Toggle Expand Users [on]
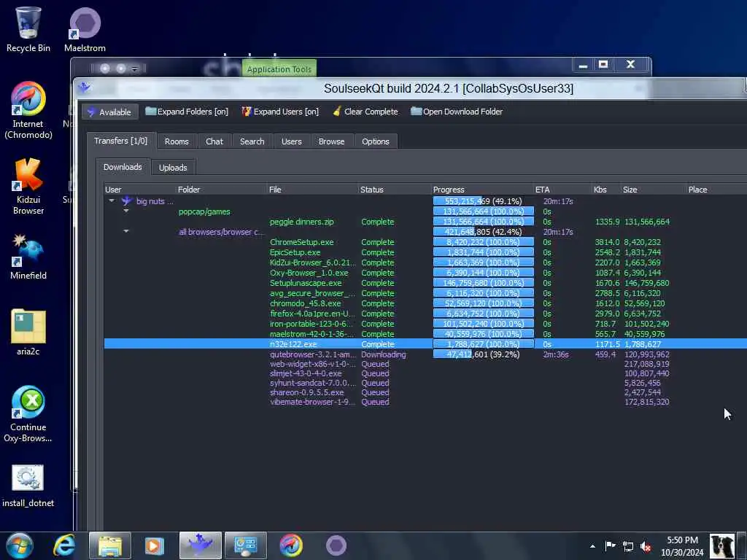This screenshot has height=560, width=747. 280,112
